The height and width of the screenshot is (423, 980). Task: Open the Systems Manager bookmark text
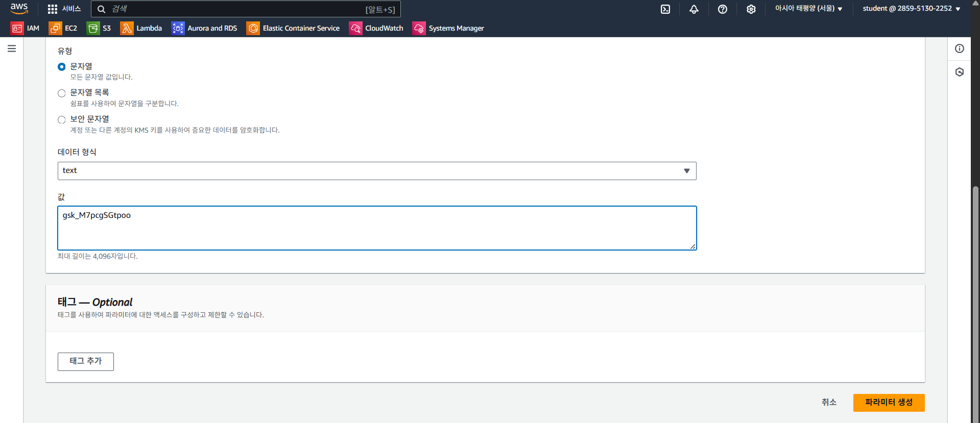[456, 28]
